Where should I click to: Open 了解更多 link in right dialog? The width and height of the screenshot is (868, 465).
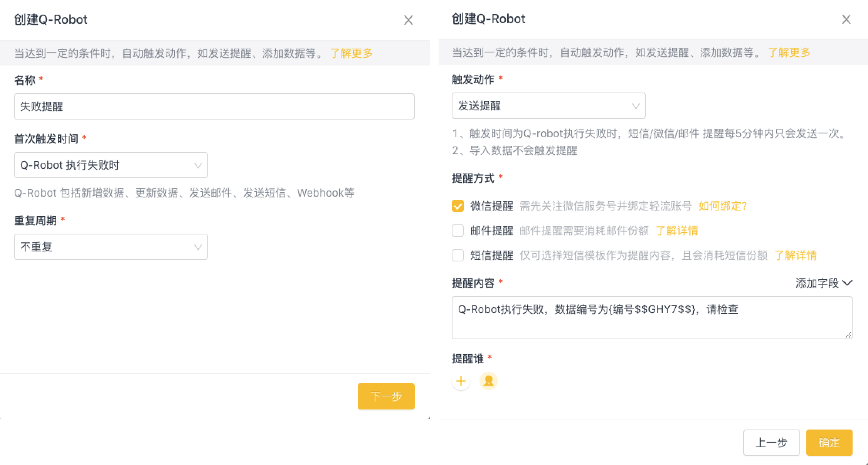click(789, 52)
